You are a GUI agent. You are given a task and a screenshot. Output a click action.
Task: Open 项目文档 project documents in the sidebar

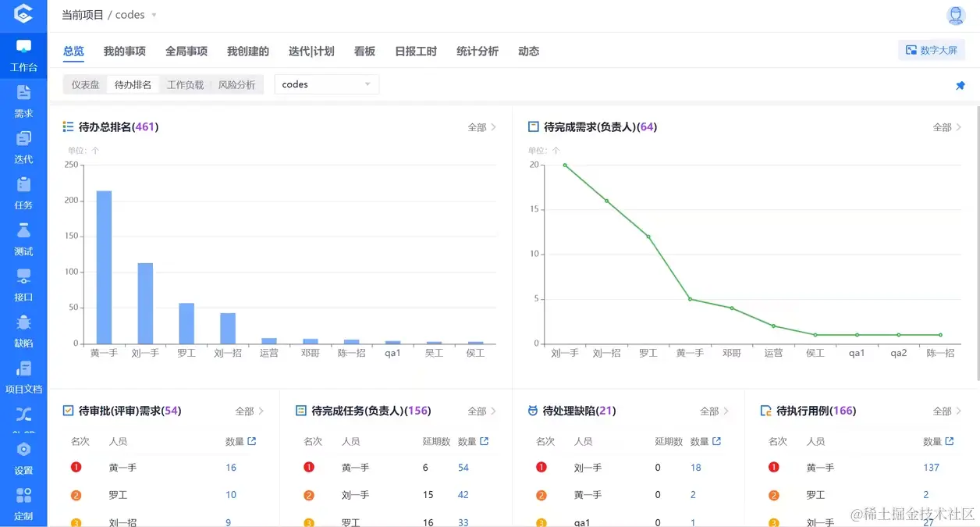23,378
